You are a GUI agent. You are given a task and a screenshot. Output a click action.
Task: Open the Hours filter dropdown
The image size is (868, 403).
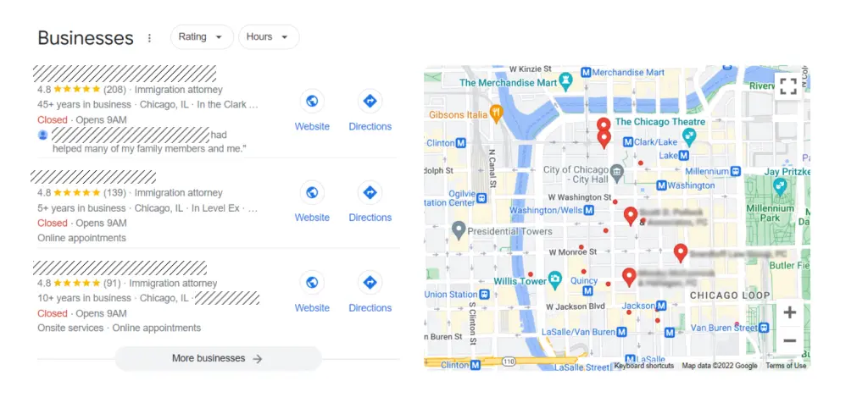(x=269, y=37)
